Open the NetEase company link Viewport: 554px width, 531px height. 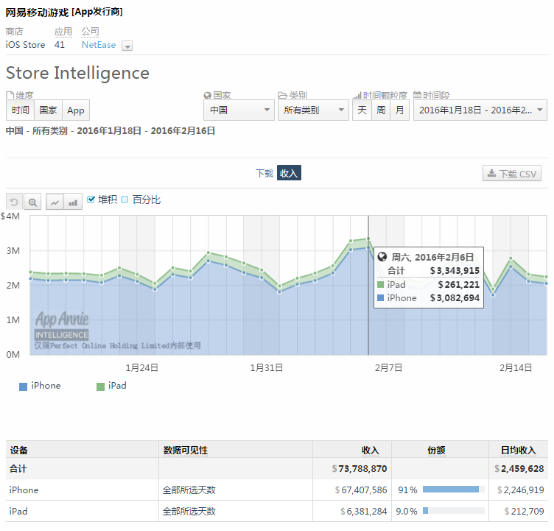(x=99, y=45)
